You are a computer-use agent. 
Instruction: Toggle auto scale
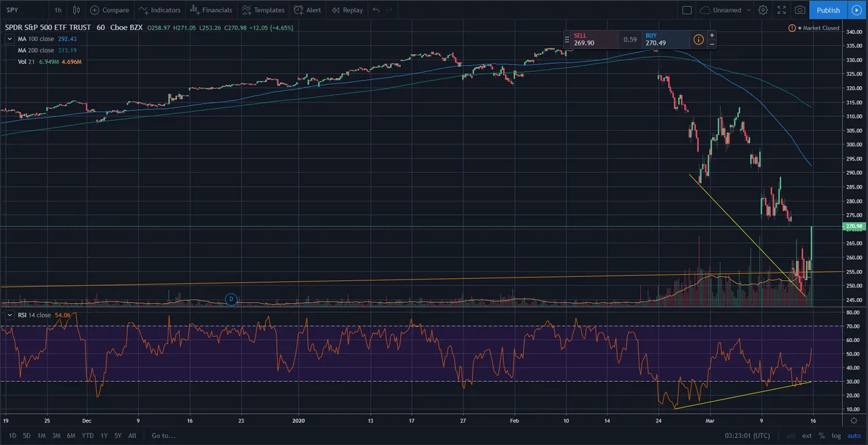click(x=852, y=436)
